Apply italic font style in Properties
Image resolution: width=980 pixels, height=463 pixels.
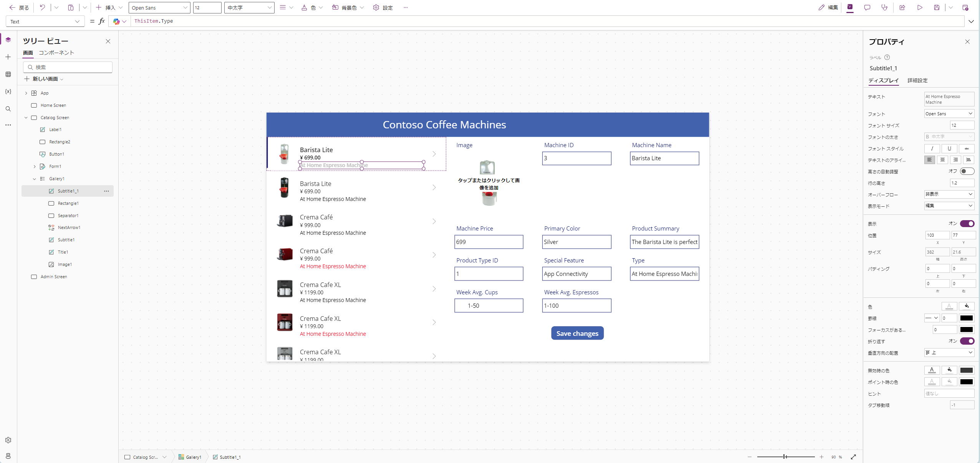point(932,148)
